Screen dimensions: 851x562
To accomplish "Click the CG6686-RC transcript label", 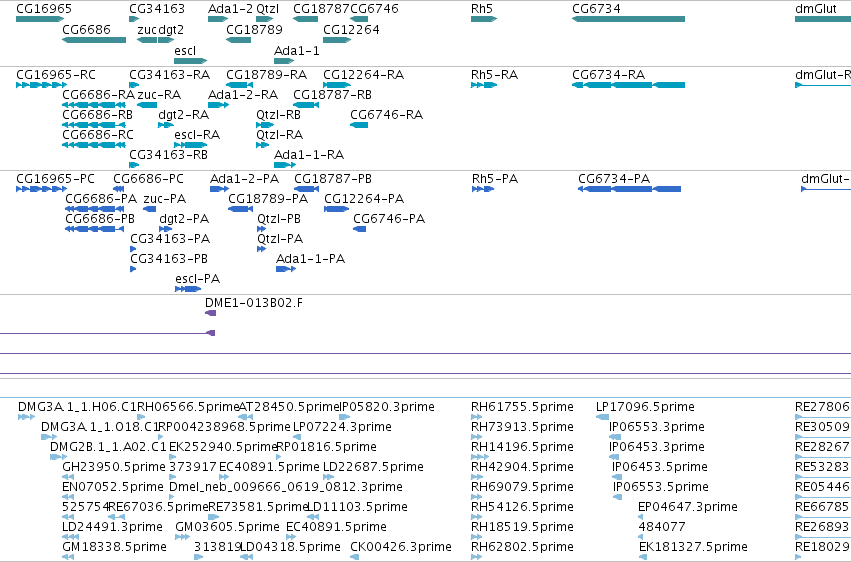I will (x=98, y=135).
